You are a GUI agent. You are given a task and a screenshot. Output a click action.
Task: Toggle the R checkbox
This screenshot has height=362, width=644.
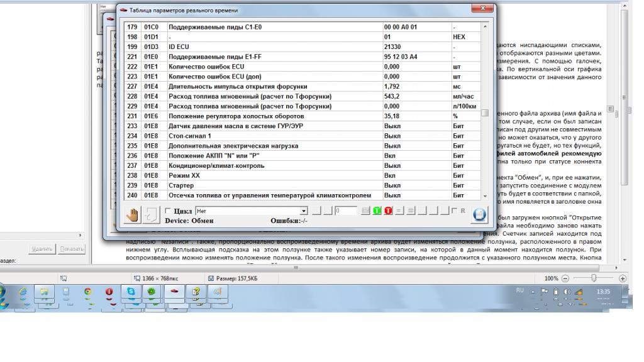[x=455, y=211]
